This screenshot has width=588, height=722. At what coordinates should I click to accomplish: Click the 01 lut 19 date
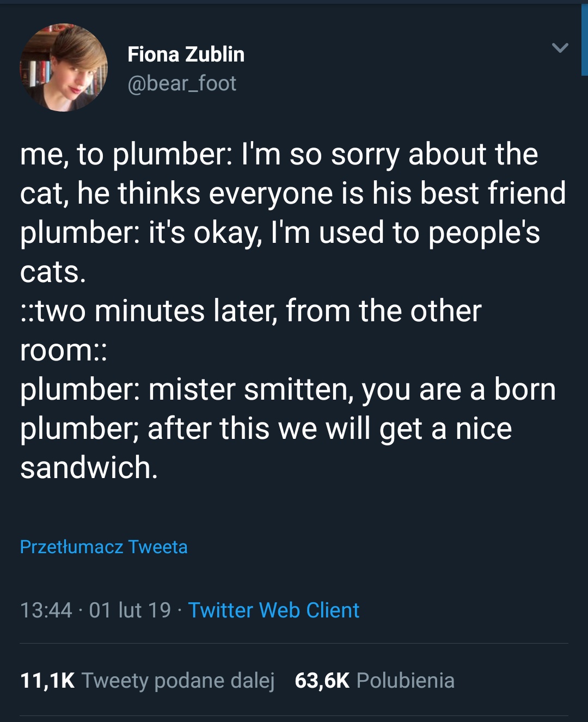click(130, 610)
